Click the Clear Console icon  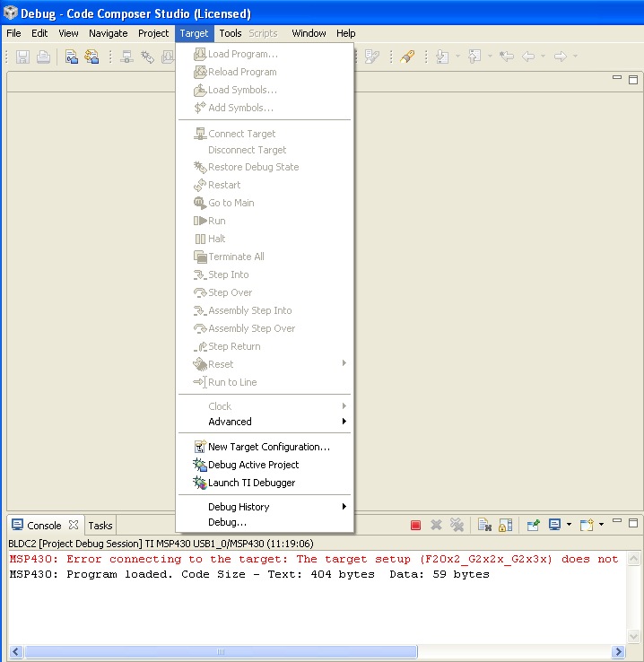click(484, 525)
